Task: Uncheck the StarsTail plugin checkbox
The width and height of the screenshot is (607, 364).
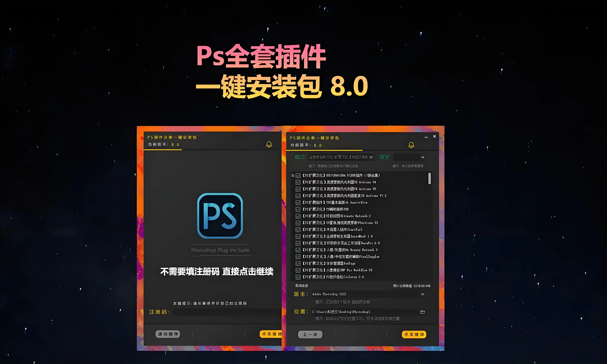Action: pos(298,230)
